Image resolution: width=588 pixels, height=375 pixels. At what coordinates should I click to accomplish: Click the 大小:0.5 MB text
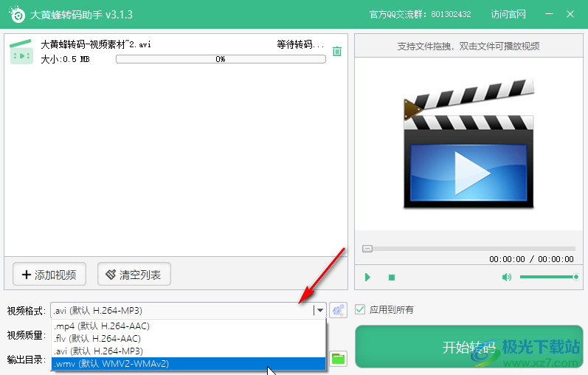pos(65,59)
